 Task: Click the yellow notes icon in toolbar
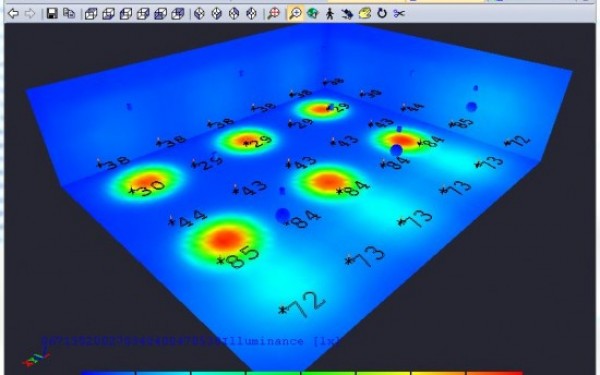tap(365, 14)
